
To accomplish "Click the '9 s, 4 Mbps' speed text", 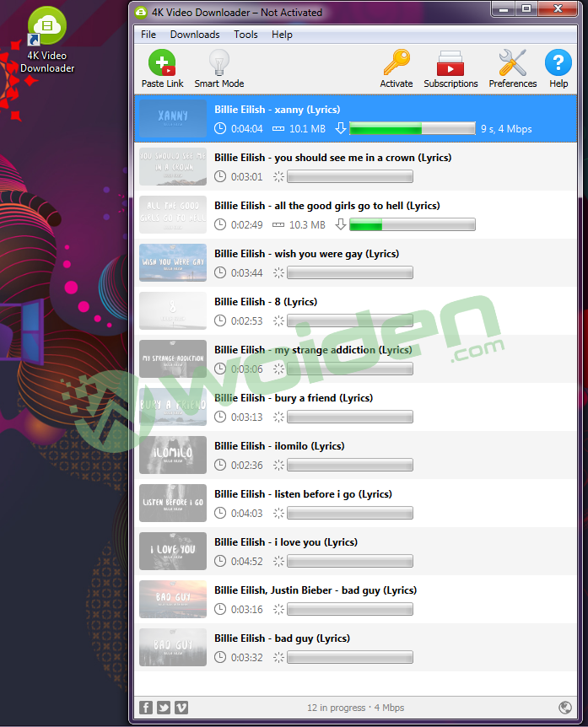I will [x=506, y=129].
